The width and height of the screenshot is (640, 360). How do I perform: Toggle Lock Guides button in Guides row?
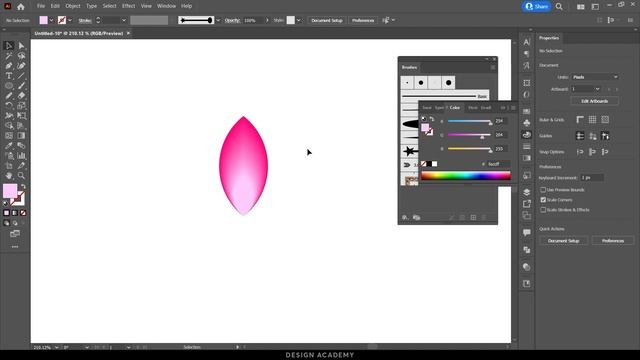592,136
